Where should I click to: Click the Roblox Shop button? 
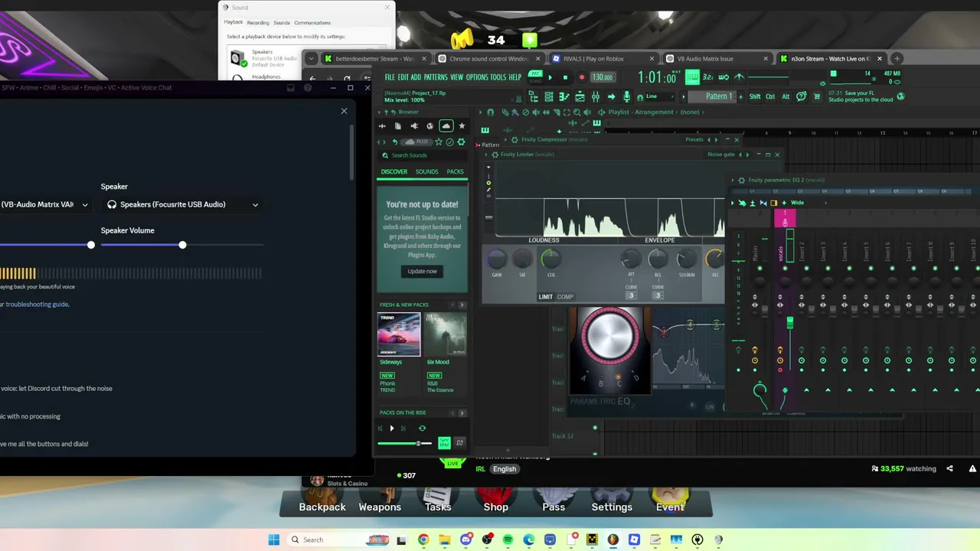496,501
